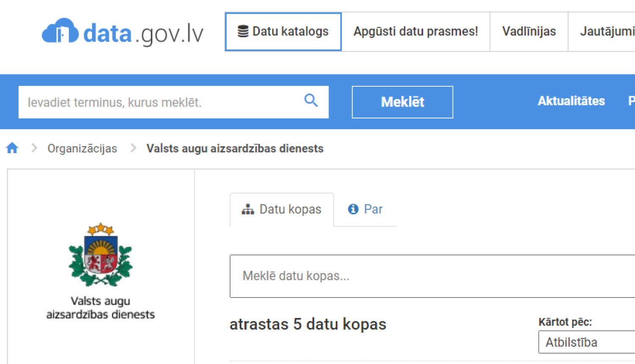Click the Meklēt search button

point(402,102)
